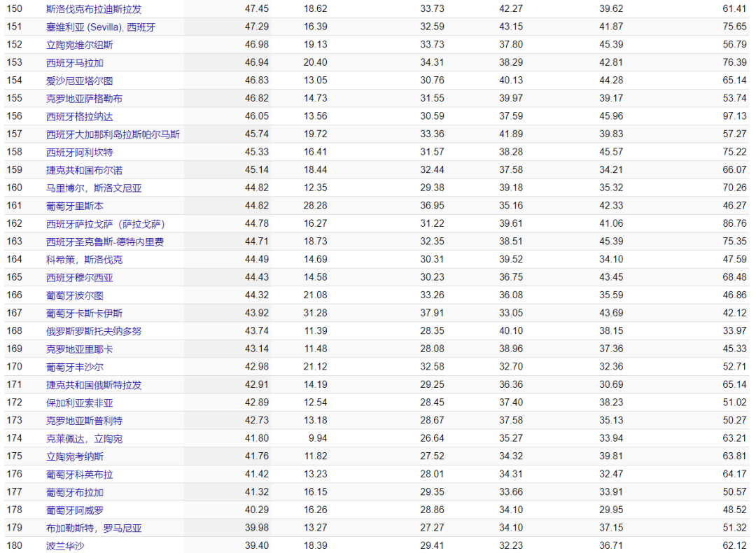Viewport: 756px width, 553px height.
Task: Open the 葡萄牙科英布拉 link
Action: click(80, 475)
